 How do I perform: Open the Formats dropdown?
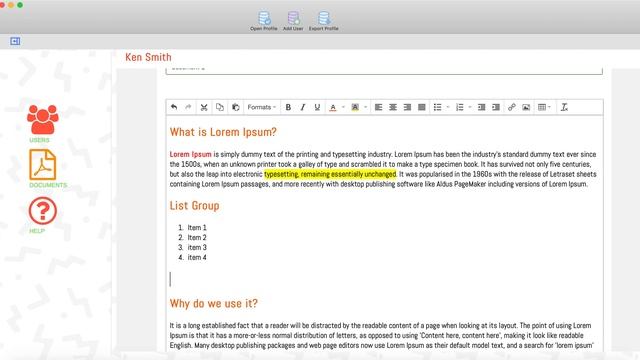click(x=262, y=107)
